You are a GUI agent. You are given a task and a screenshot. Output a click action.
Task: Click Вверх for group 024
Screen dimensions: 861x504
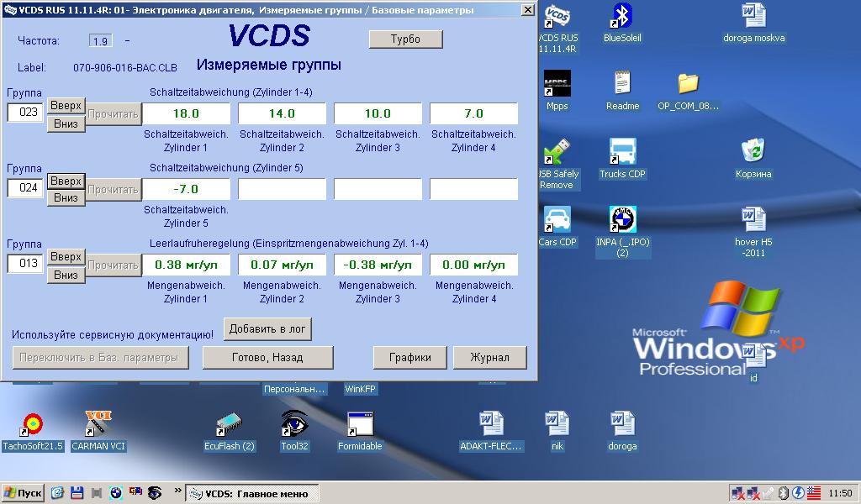[66, 181]
